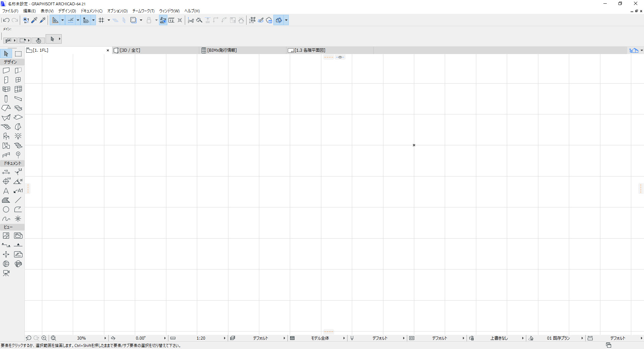Select the Line tool
644x349 pixels.
click(18, 200)
